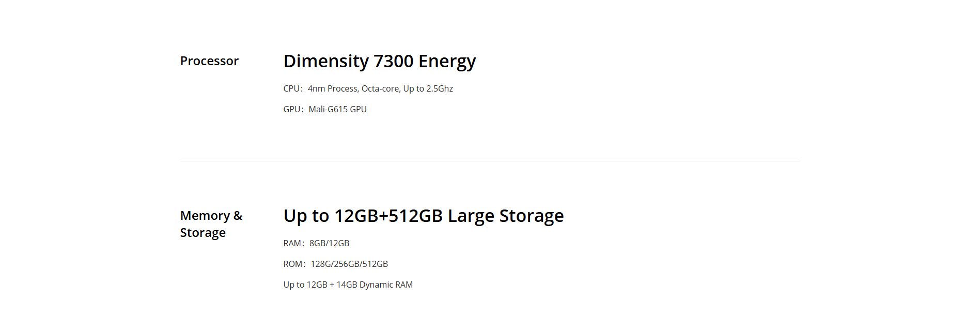Click the GPU label text
This screenshot has width=980, height=329.
click(292, 109)
